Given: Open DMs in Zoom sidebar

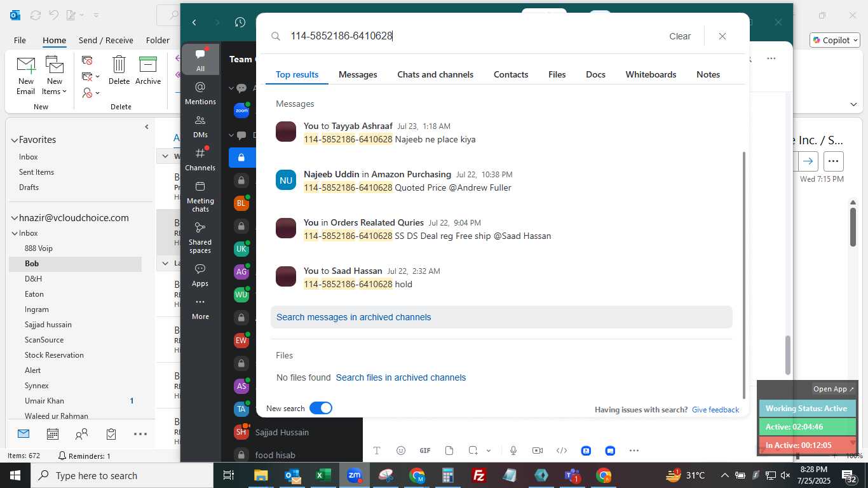Looking at the screenshot, I should pos(200,126).
